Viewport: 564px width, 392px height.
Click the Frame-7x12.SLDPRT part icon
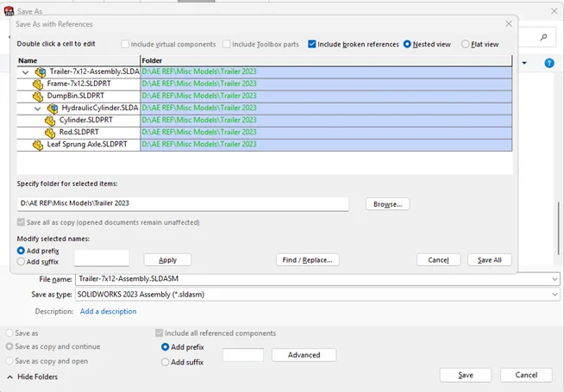(x=38, y=84)
